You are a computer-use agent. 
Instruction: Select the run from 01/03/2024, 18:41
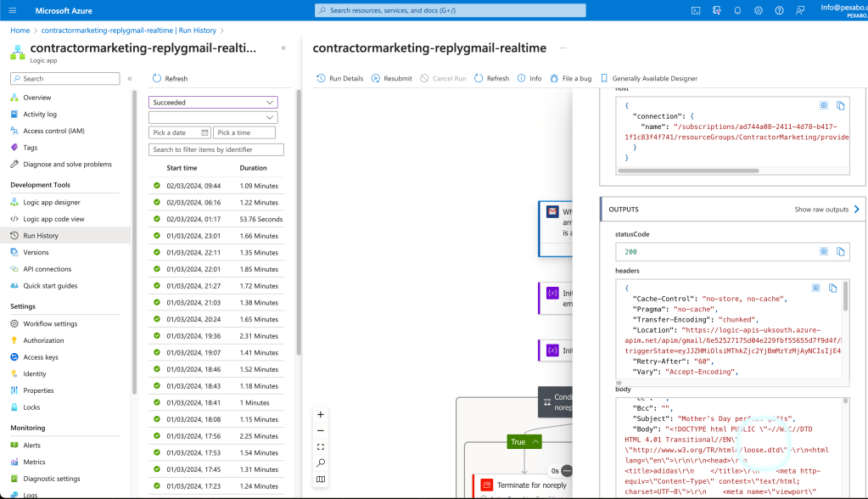pos(216,402)
